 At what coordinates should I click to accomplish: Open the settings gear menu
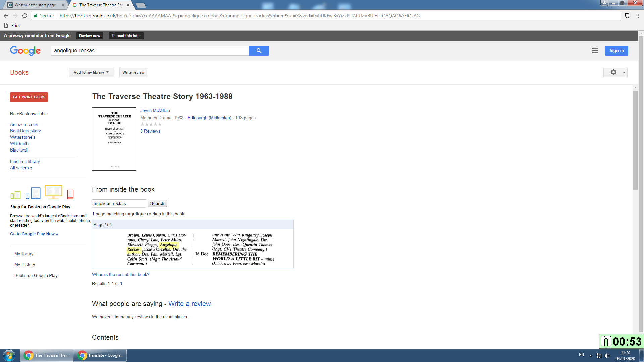coord(615,72)
